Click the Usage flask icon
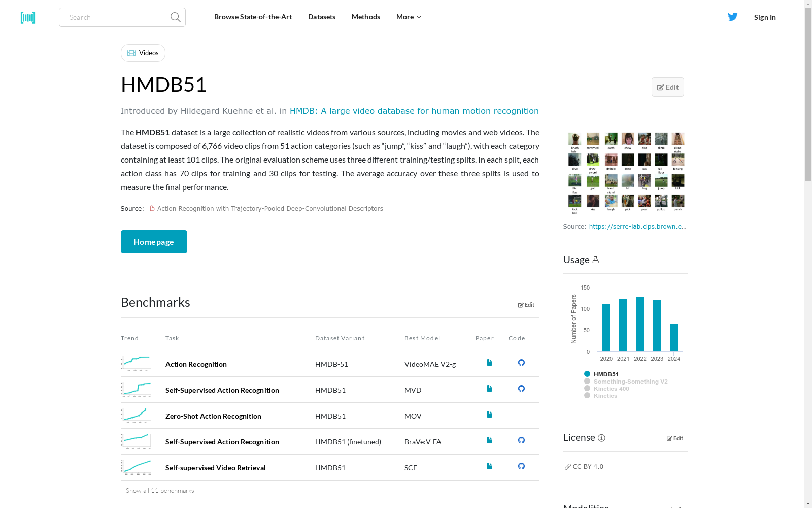The height and width of the screenshot is (508, 812). click(596, 260)
